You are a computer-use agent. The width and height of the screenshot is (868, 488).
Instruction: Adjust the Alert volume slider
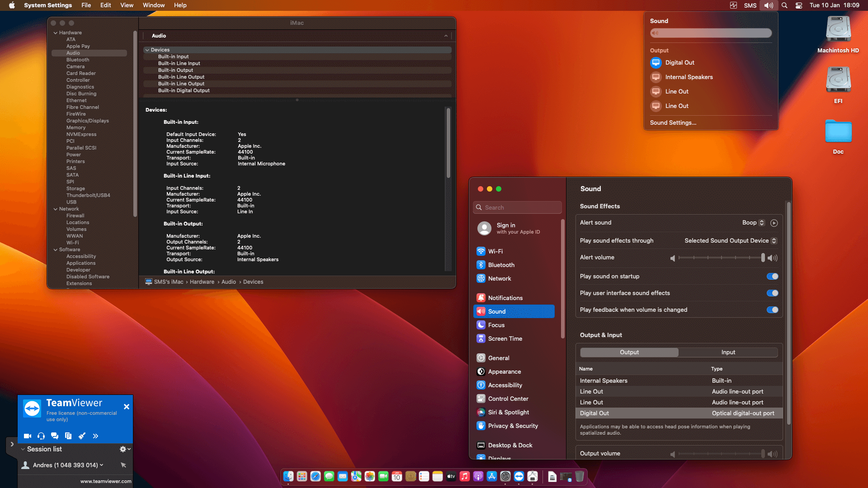pyautogui.click(x=763, y=258)
